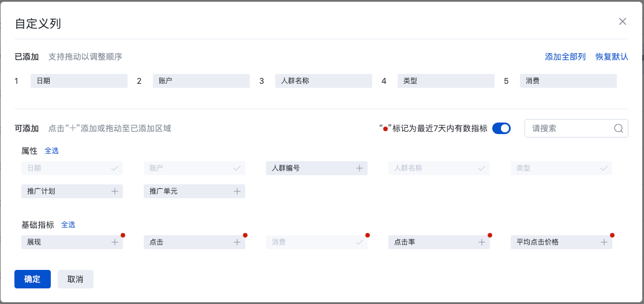Focus the 请搜索 search input field
Screen dimensions: 644x304
tap(568, 128)
